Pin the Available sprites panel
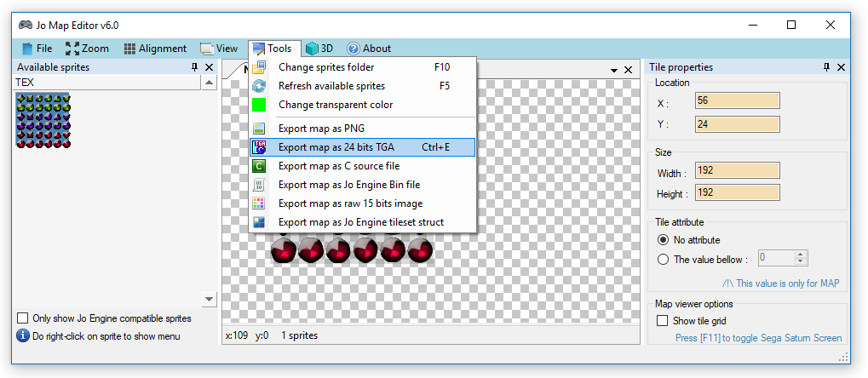868x378 pixels. click(x=194, y=67)
